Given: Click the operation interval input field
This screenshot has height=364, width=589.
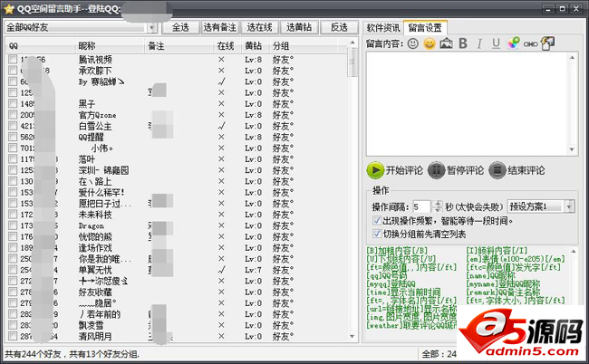Looking at the screenshot, I should tap(422, 206).
